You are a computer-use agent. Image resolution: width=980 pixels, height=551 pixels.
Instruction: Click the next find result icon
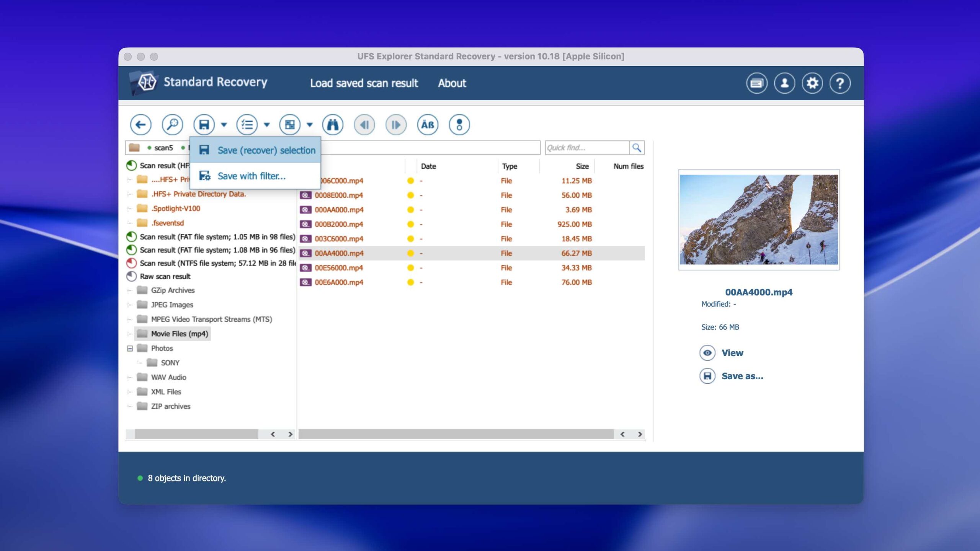[x=395, y=125]
